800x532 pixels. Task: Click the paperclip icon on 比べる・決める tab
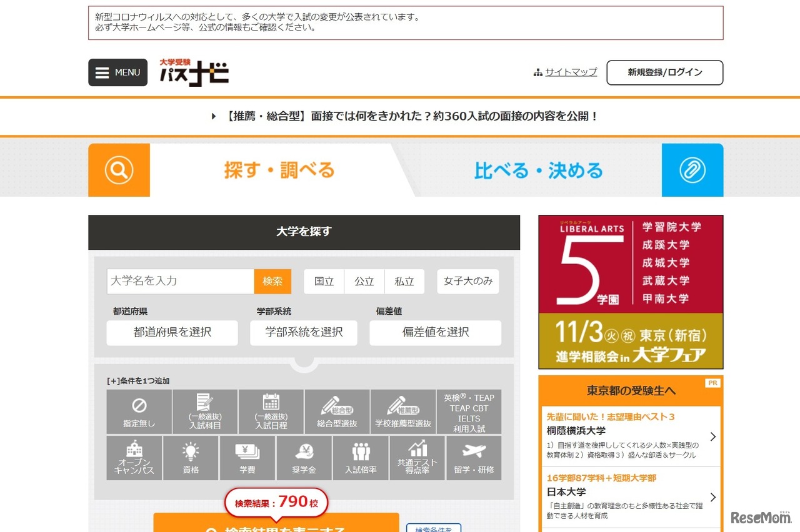(x=692, y=170)
